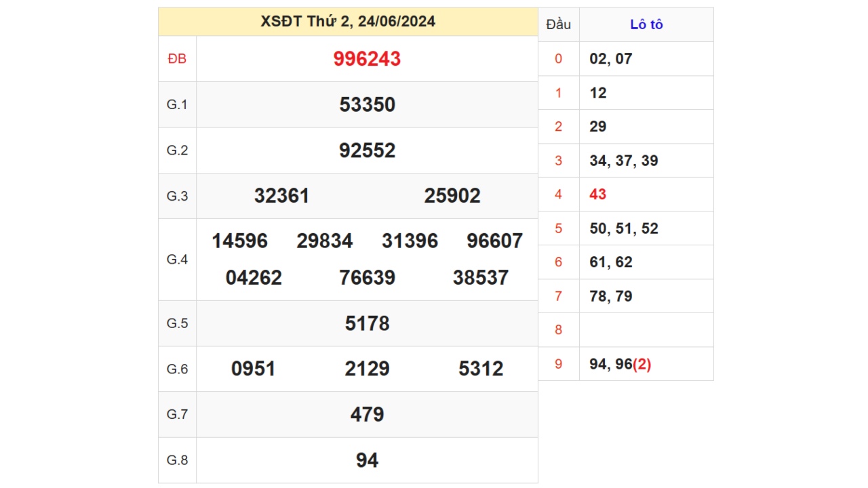Select third prize number 25902
Viewport: 868px width, 488px height.
(x=452, y=196)
